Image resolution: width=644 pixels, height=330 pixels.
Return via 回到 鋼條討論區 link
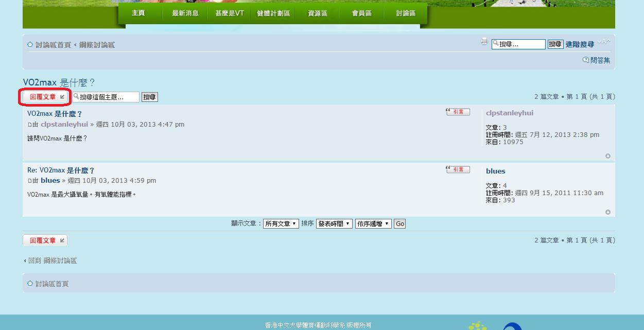tap(52, 261)
